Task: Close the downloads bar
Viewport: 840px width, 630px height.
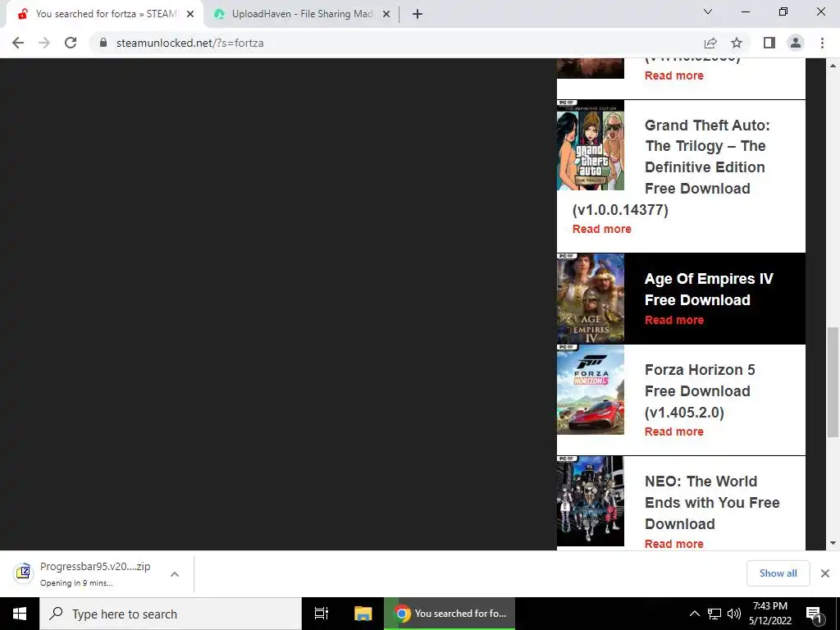Action: click(825, 573)
